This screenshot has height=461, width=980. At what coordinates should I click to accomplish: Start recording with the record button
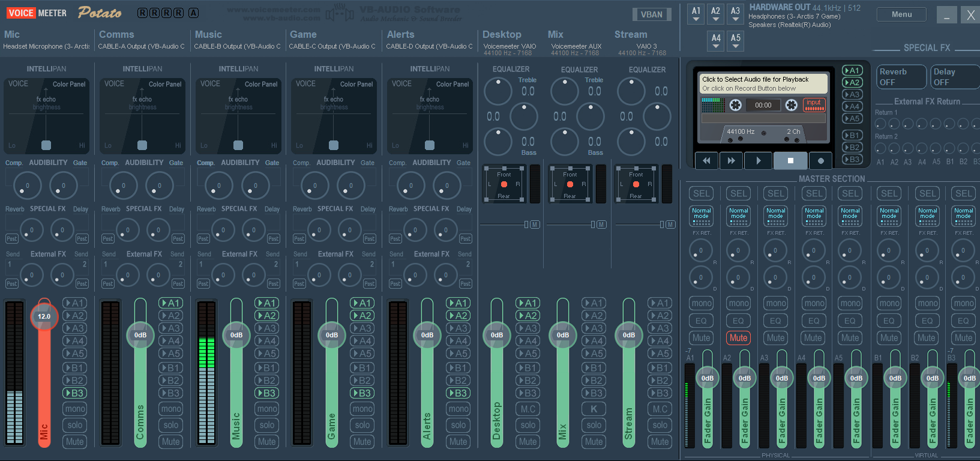[820, 160]
